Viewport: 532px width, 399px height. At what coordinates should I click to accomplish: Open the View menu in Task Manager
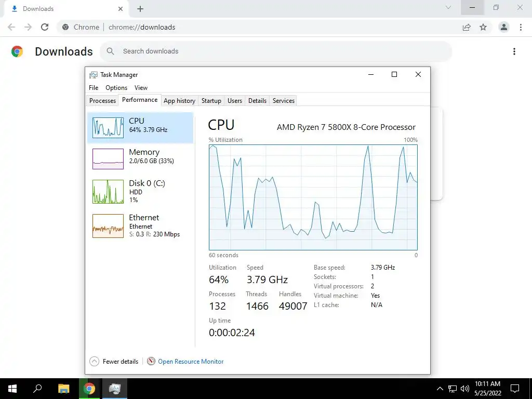tap(141, 87)
